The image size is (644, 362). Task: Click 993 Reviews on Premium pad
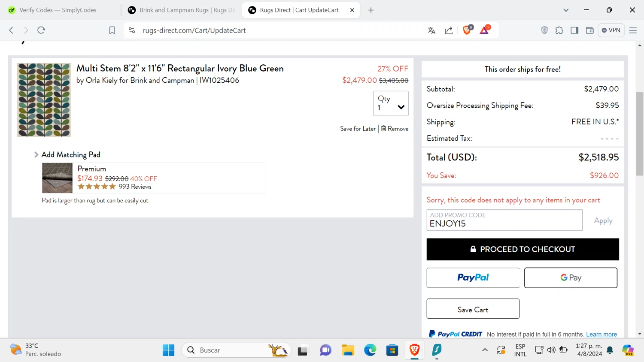pos(135,187)
